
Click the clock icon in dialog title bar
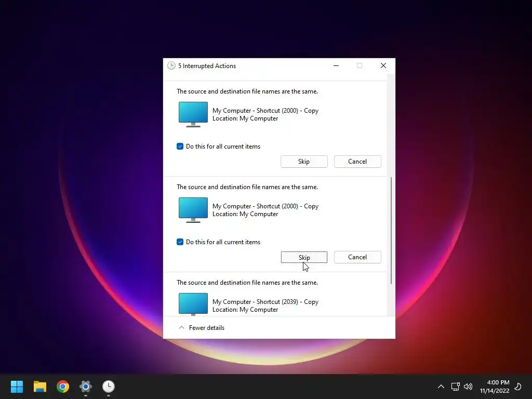pyautogui.click(x=171, y=65)
